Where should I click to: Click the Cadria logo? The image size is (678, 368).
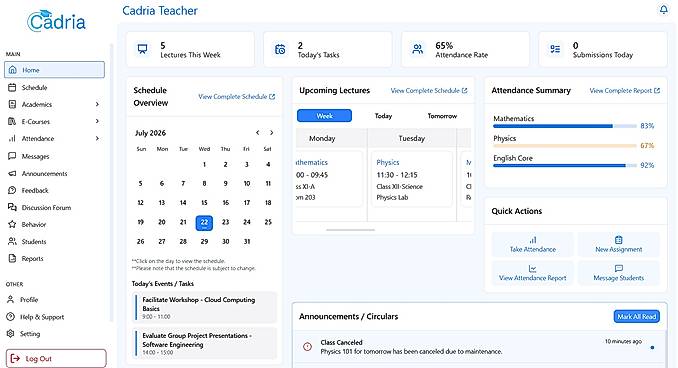pyautogui.click(x=57, y=21)
